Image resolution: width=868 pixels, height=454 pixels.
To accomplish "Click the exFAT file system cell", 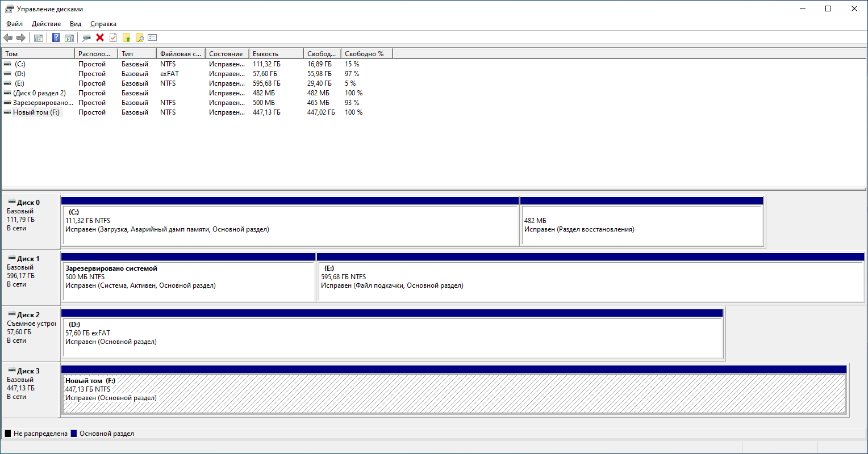I will [x=169, y=74].
